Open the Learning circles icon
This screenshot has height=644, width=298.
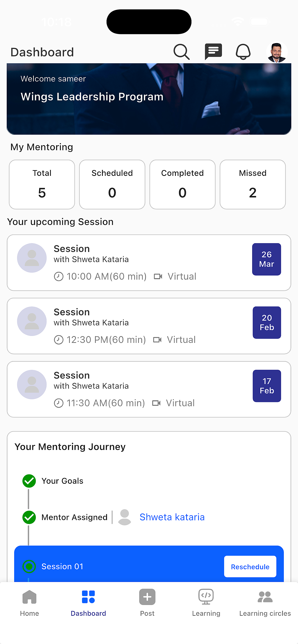point(265,597)
